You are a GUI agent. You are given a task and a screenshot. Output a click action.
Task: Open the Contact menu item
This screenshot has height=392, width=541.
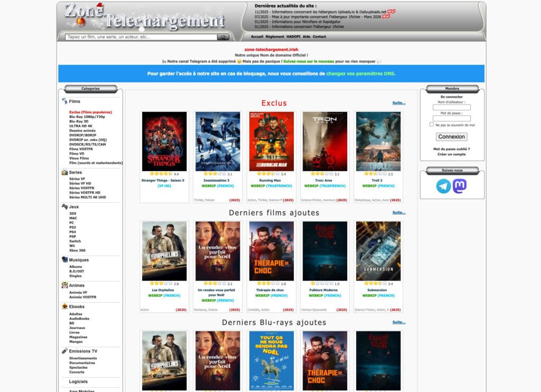point(319,36)
